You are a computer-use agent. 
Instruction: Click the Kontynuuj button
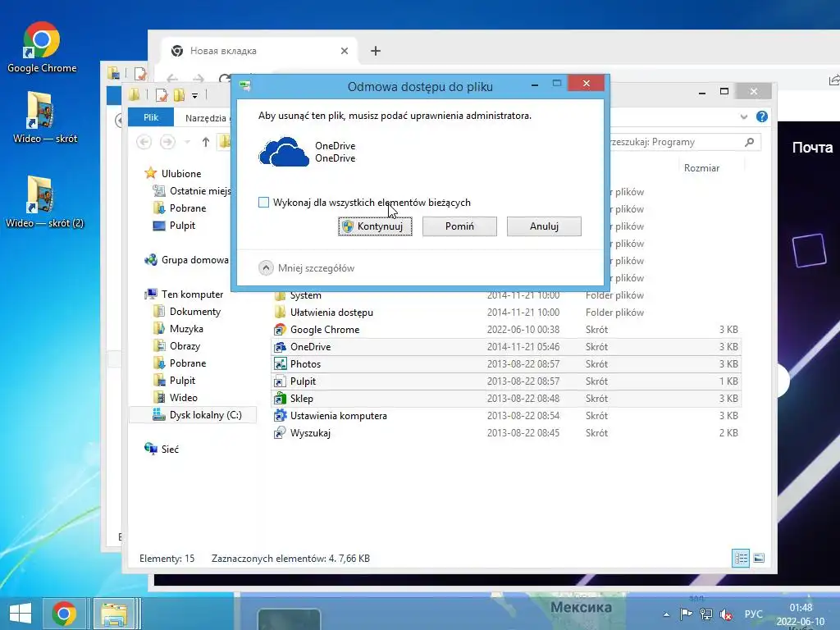[375, 226]
